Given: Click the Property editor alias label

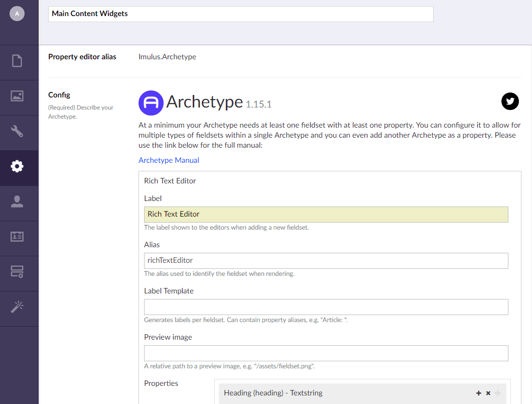Looking at the screenshot, I should 82,57.
